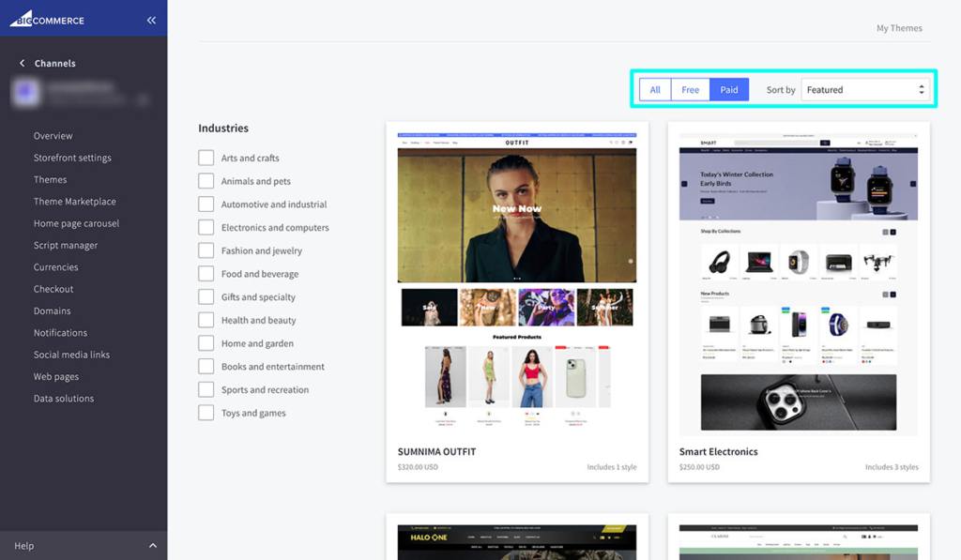Open Storefront settings from the sidebar
The image size is (961, 560).
(74, 158)
